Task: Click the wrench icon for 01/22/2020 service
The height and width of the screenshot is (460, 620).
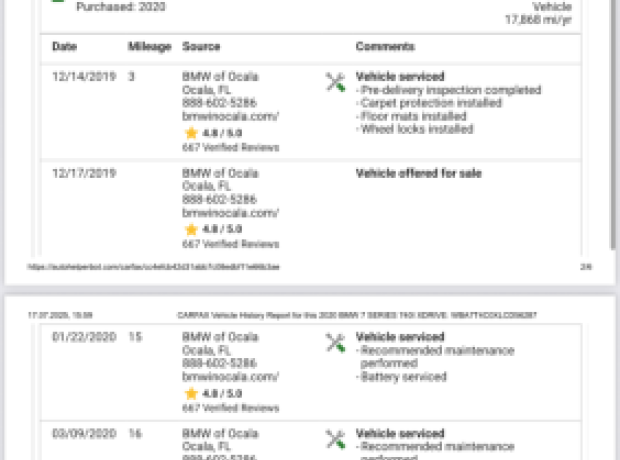Action: 335,343
